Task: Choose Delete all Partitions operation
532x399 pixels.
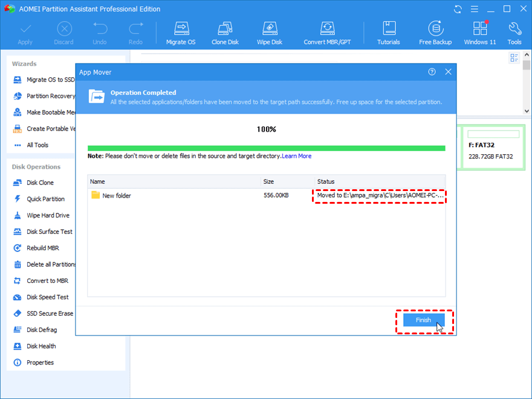Action: [44, 264]
